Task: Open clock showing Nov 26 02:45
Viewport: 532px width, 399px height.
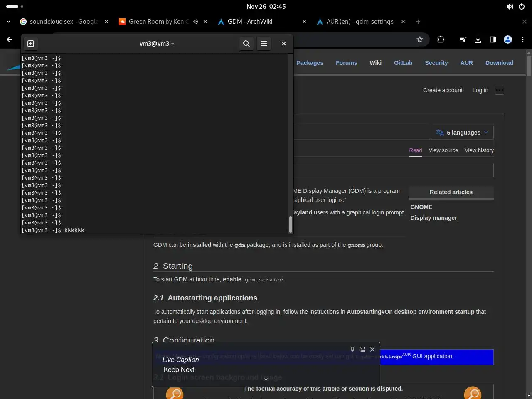Action: coord(266,7)
